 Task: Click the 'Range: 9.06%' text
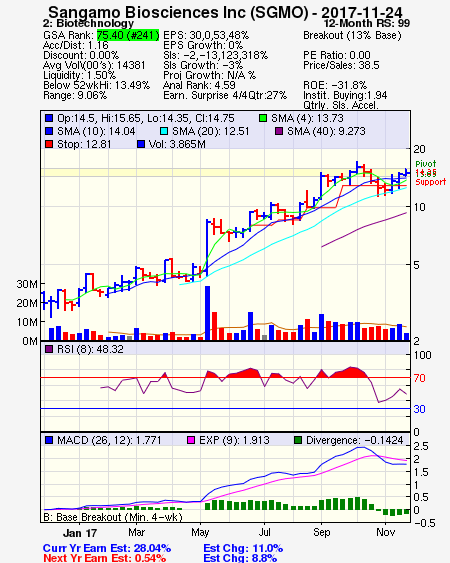[75, 96]
